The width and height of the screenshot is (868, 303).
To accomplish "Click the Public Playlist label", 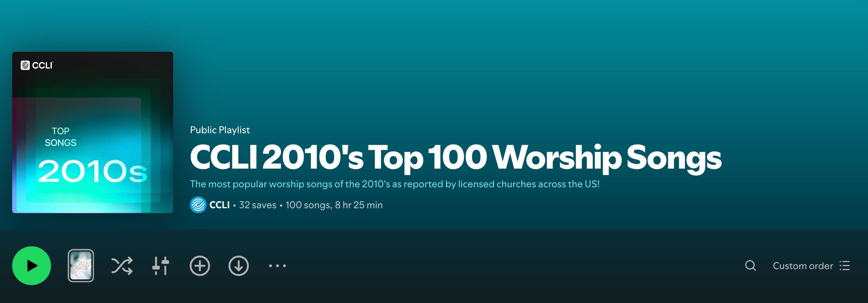I will pyautogui.click(x=220, y=130).
